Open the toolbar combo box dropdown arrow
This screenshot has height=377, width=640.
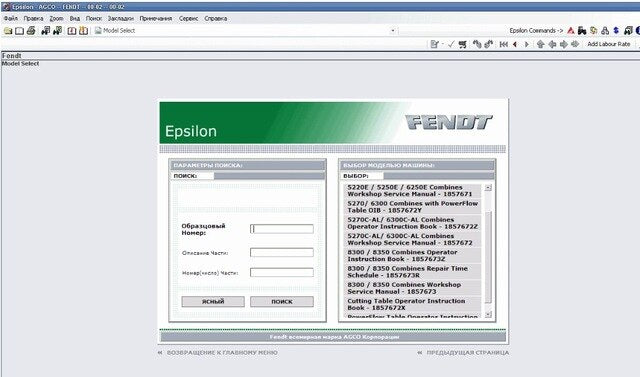[393, 31]
